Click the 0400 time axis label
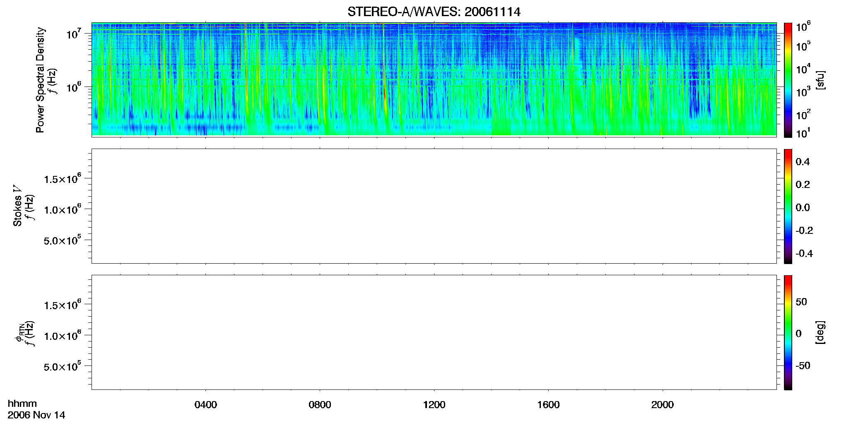This screenshot has height=447, width=868. click(x=206, y=405)
